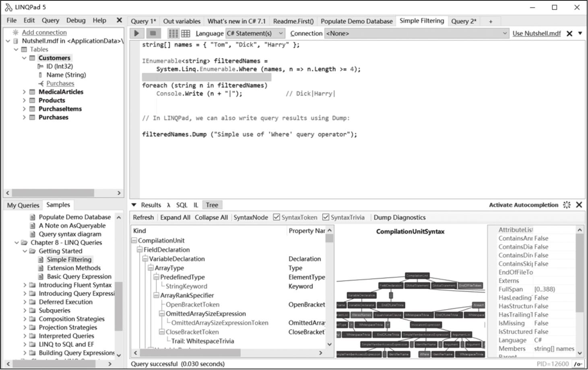Open the query options down-arrow menu
The image size is (588, 370).
coord(580,33)
